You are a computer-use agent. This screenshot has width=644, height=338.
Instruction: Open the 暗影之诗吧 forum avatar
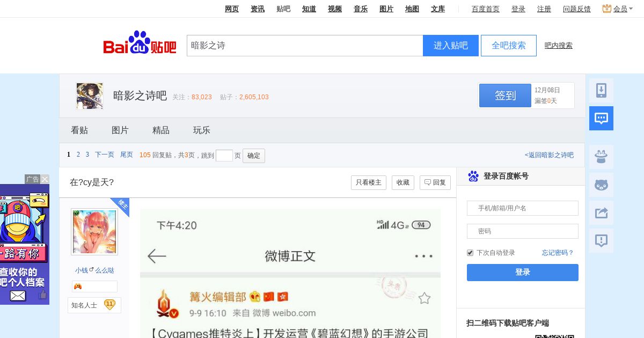pyautogui.click(x=90, y=96)
